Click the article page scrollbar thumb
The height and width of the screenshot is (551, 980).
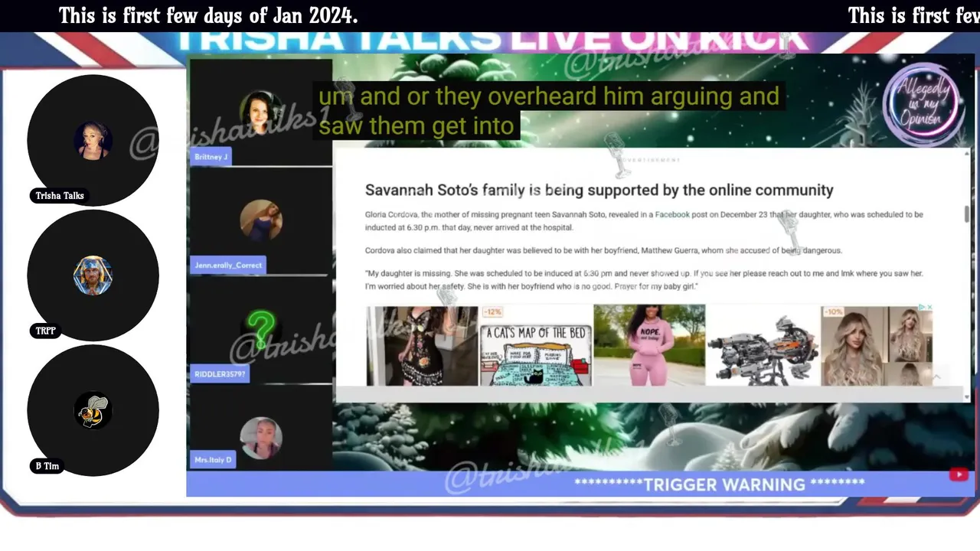click(x=967, y=214)
